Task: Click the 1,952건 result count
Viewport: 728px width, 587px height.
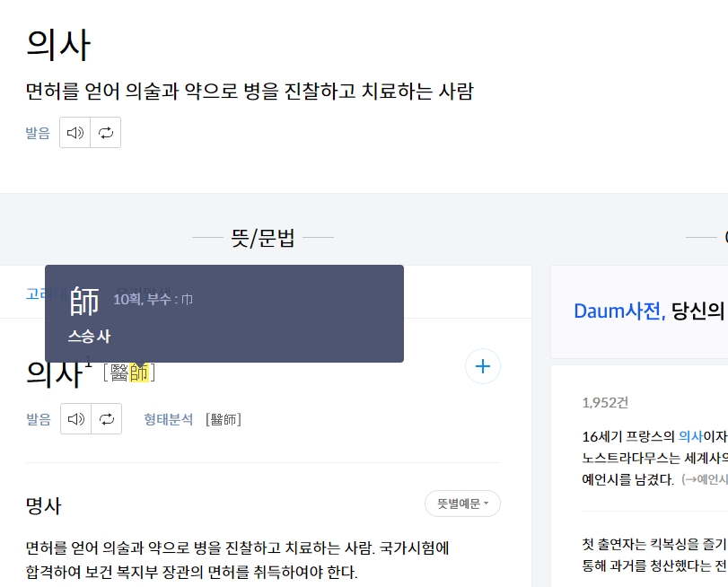Action: tap(605, 403)
